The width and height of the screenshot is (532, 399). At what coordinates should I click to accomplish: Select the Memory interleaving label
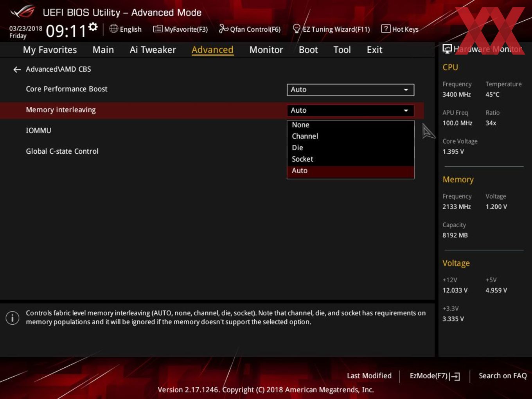coord(61,110)
